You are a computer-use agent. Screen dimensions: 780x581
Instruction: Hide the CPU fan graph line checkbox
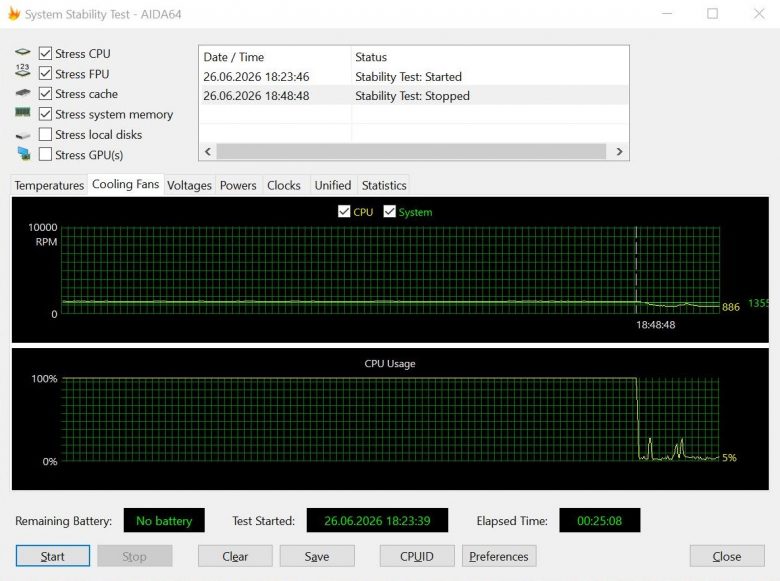point(344,211)
